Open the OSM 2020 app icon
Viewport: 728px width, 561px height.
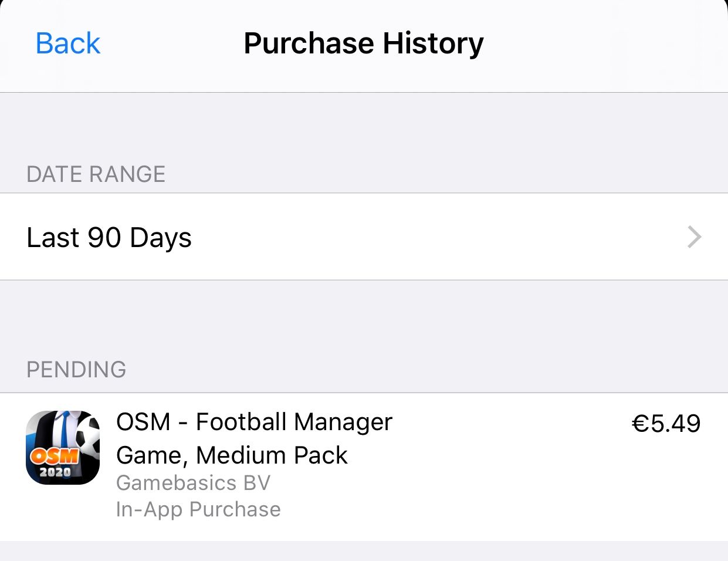63,447
